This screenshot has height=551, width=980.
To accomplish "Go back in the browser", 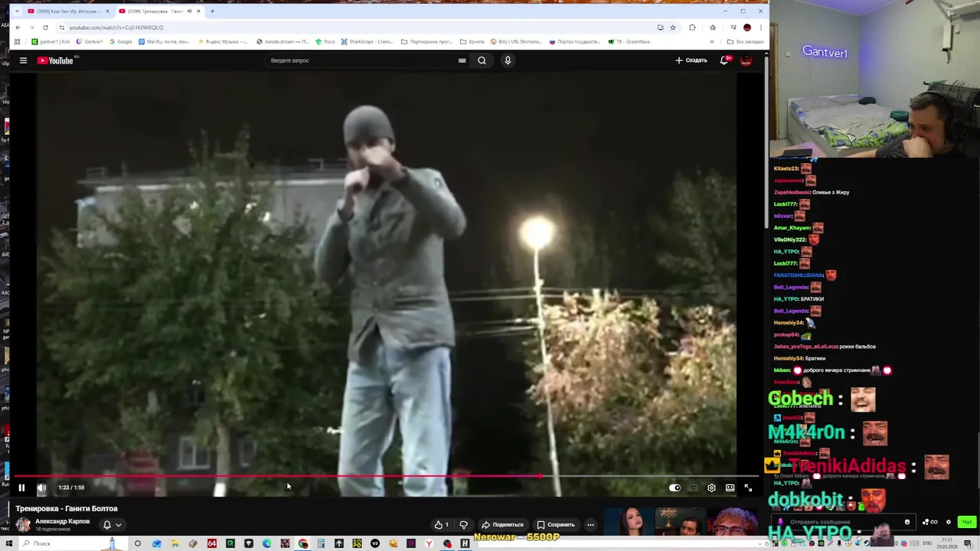I will point(18,28).
